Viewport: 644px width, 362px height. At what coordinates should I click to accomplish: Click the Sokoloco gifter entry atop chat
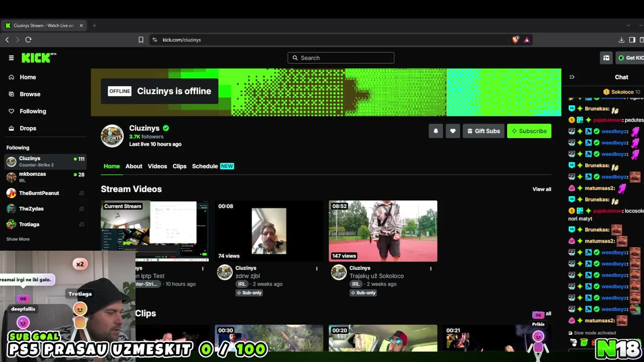pyautogui.click(x=622, y=92)
